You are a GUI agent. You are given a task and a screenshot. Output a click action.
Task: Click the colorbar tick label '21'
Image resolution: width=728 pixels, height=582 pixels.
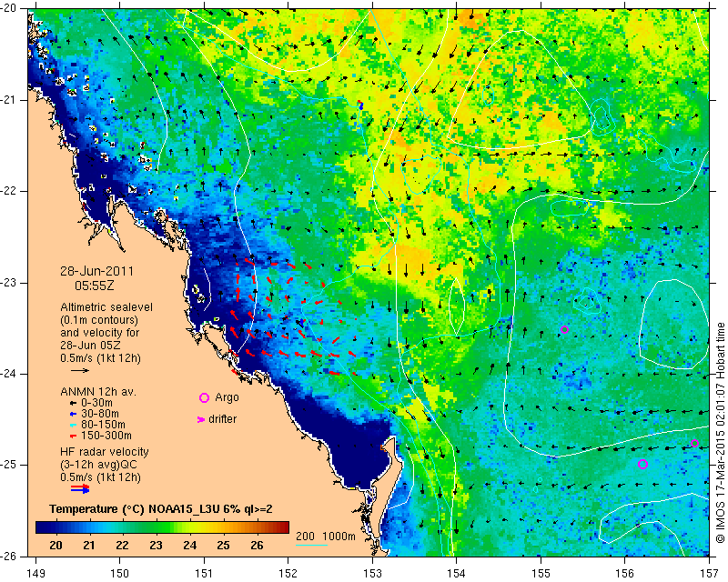88,546
